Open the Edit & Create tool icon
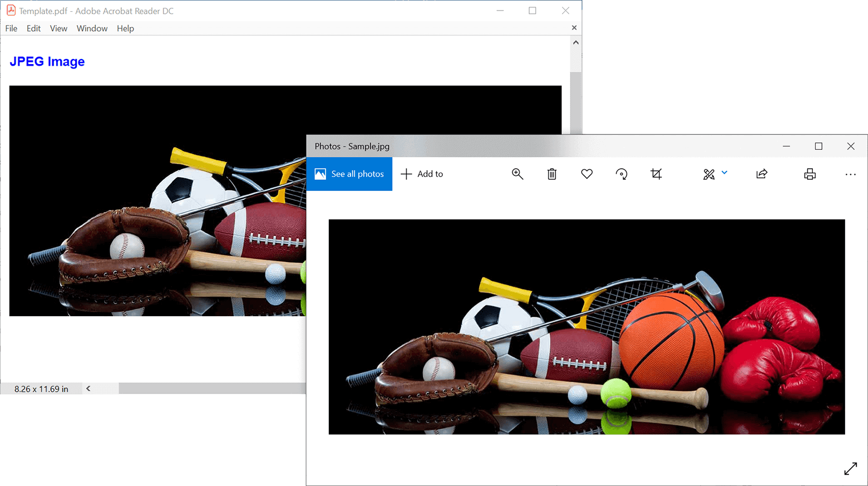Image resolution: width=868 pixels, height=486 pixels. click(709, 174)
